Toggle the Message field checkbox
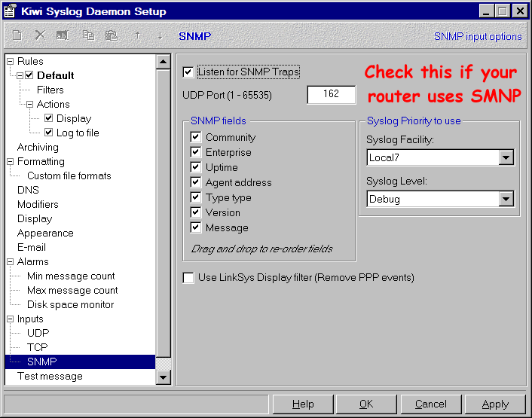The height and width of the screenshot is (418, 532). [196, 227]
